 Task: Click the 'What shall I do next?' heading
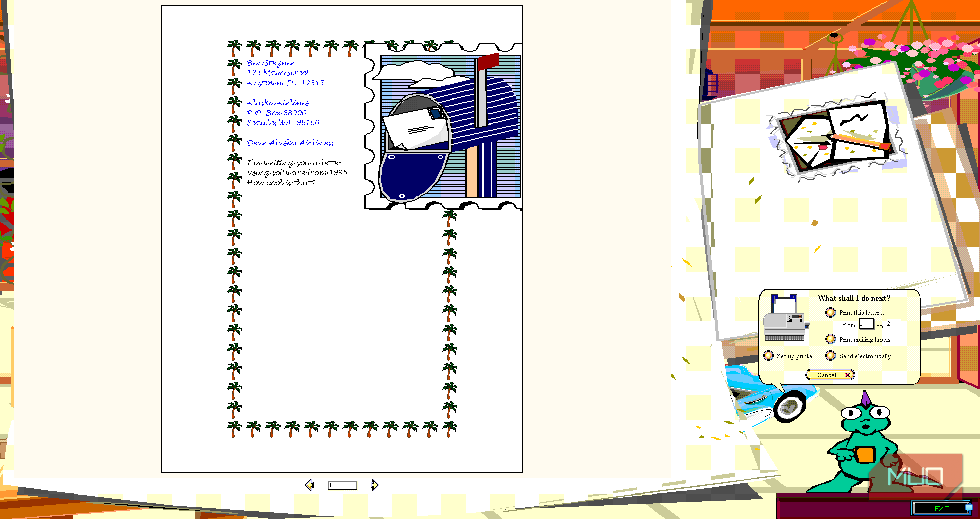[853, 298]
